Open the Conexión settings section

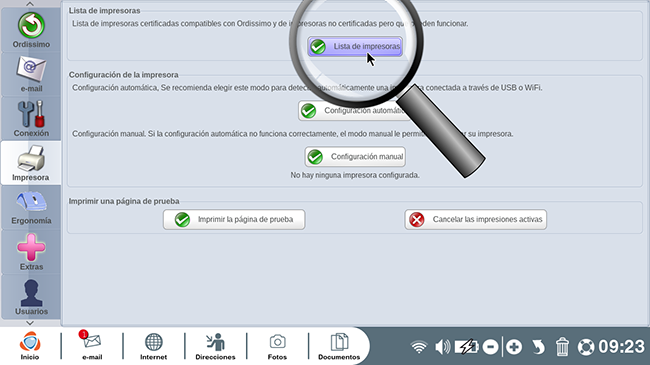(x=31, y=119)
